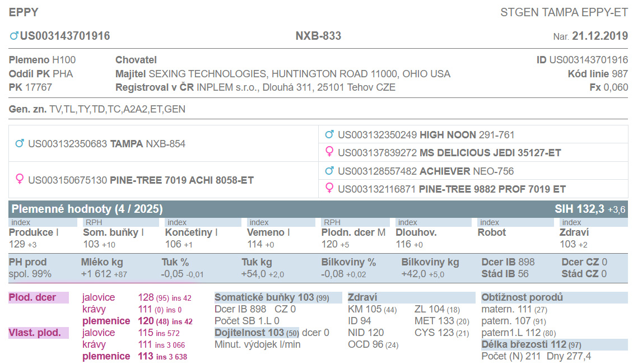Click matern. 111 (27) value
This screenshot has width=633, height=364.
(514, 310)
